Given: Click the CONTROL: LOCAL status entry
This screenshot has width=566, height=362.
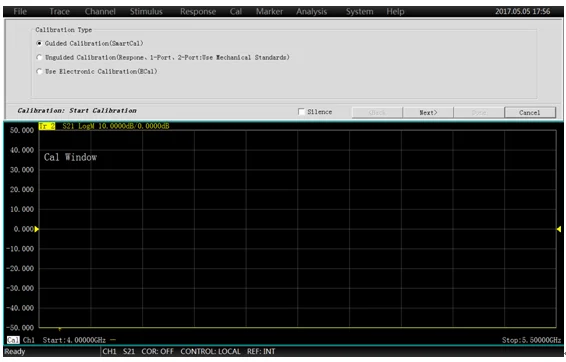Looking at the screenshot, I should coord(210,352).
